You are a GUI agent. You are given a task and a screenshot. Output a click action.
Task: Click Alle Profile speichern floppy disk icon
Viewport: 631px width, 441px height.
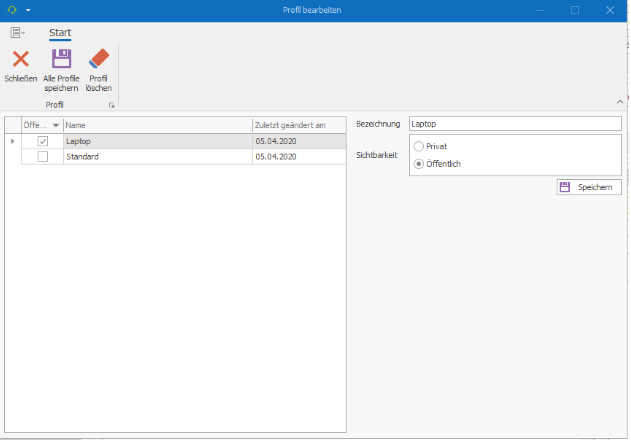[61, 59]
